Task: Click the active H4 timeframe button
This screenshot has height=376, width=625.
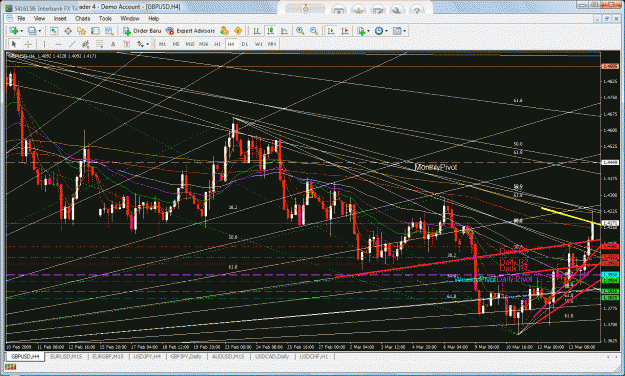Action: [x=231, y=44]
